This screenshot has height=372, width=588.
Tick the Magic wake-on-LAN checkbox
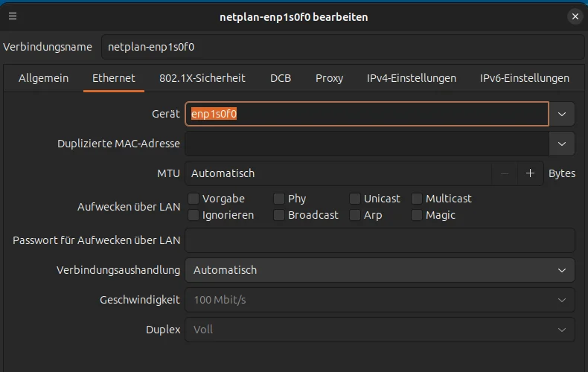[x=417, y=215]
